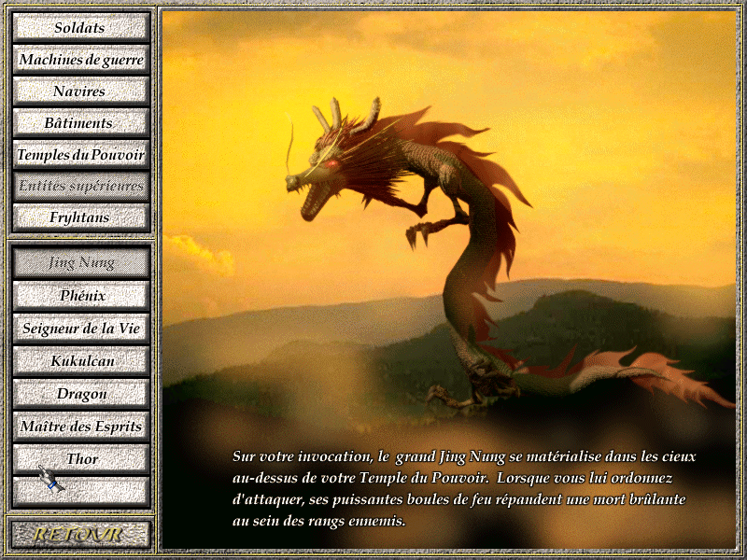Screen dimensions: 747x560
Task: Select the Jing Nung entry
Action: 81,262
